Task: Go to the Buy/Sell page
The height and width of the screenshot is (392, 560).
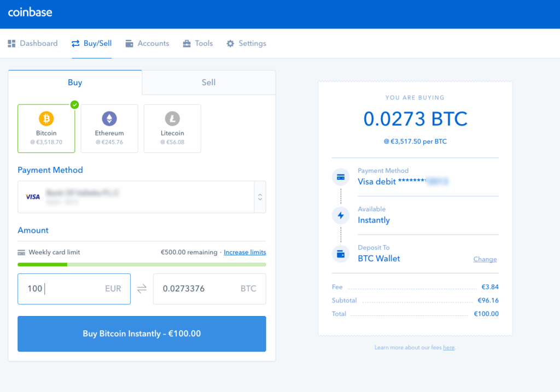Action: 92,44
